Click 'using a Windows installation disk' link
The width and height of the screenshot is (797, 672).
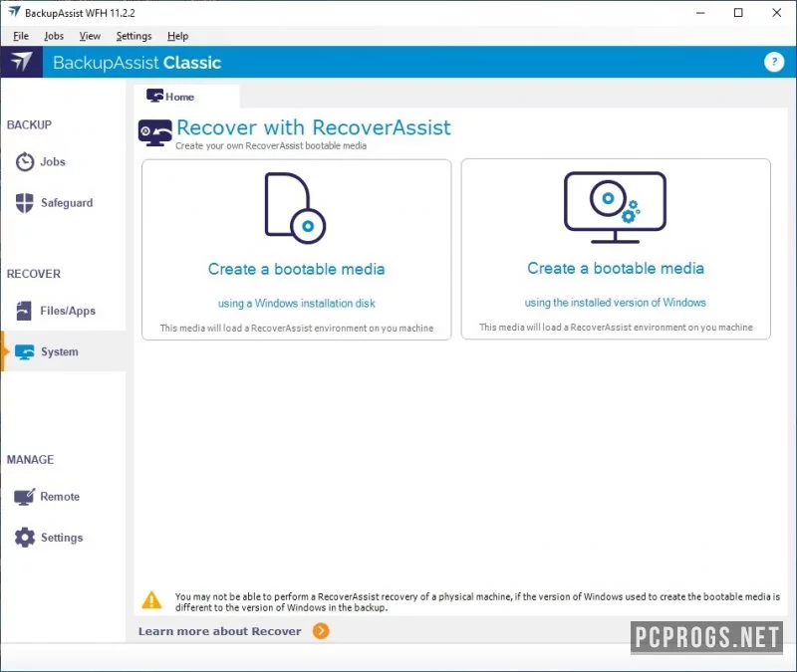pos(296,304)
